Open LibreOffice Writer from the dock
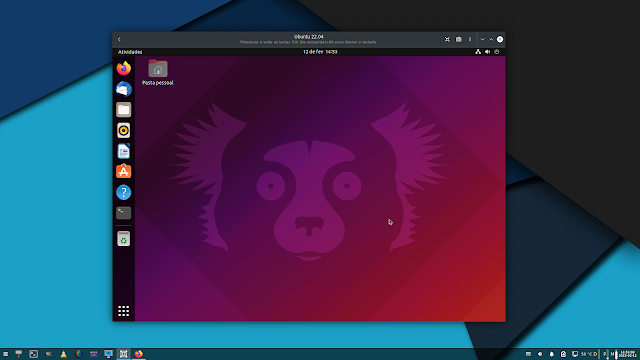 click(x=124, y=151)
